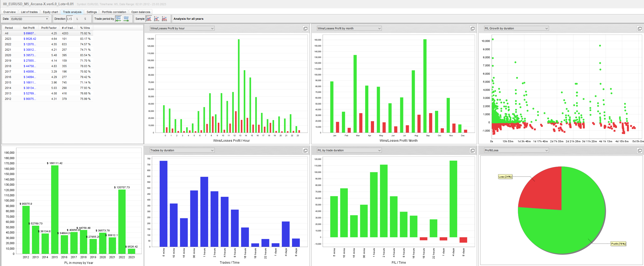This screenshot has width=644, height=266.
Task: Open the 'Trades by duration' chart dropdown
Action: point(182,150)
